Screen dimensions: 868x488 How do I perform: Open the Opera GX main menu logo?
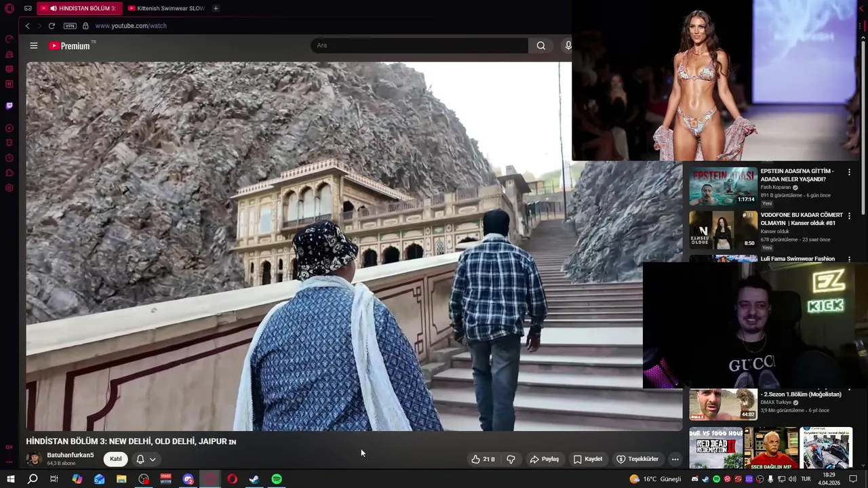point(9,8)
